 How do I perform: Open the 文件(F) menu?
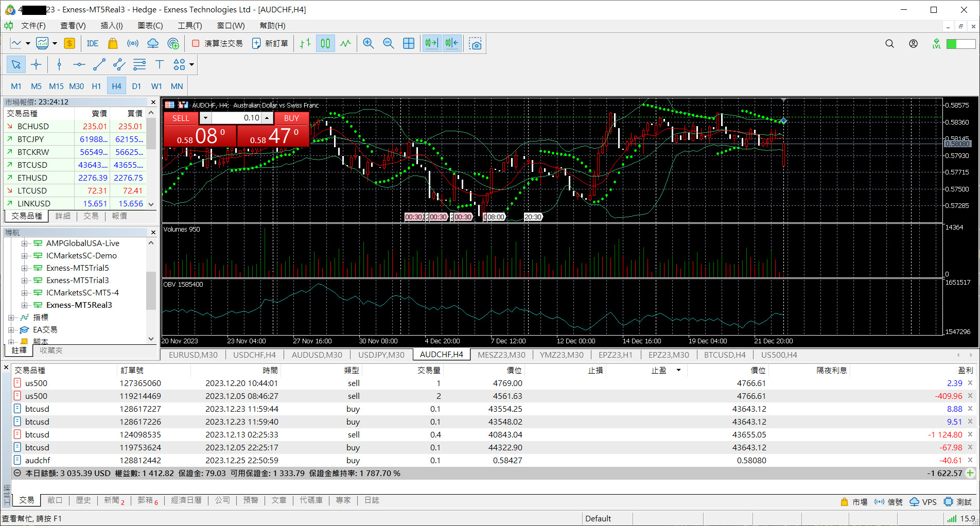tap(33, 25)
